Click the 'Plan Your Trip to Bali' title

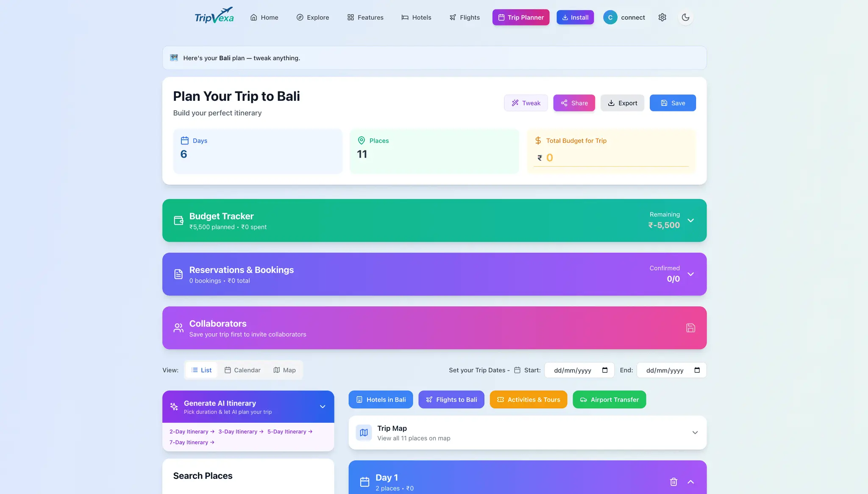click(236, 96)
